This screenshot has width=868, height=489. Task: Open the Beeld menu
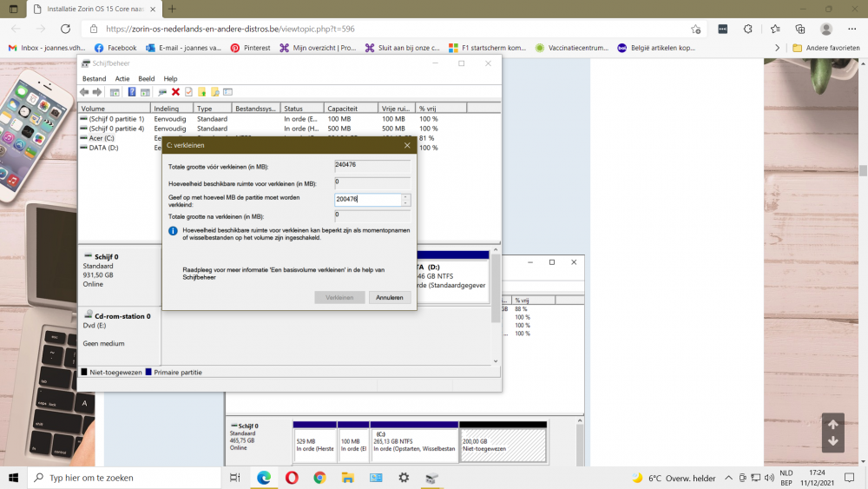tap(147, 79)
